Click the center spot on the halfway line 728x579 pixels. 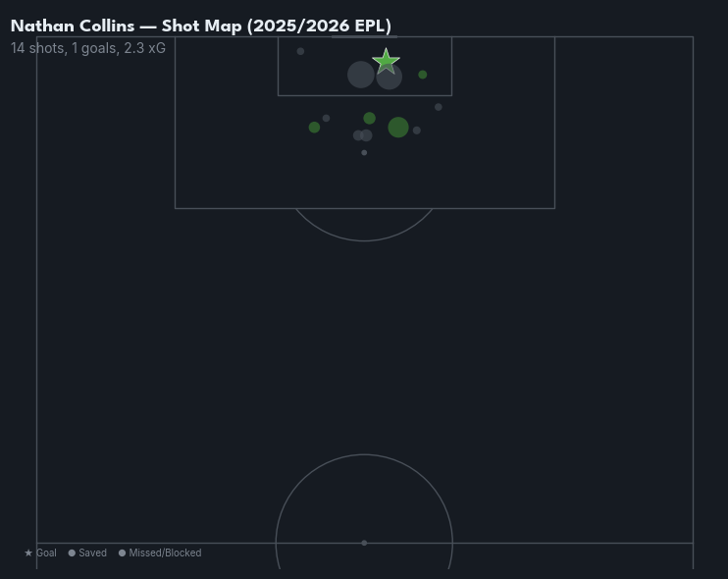tap(364, 543)
